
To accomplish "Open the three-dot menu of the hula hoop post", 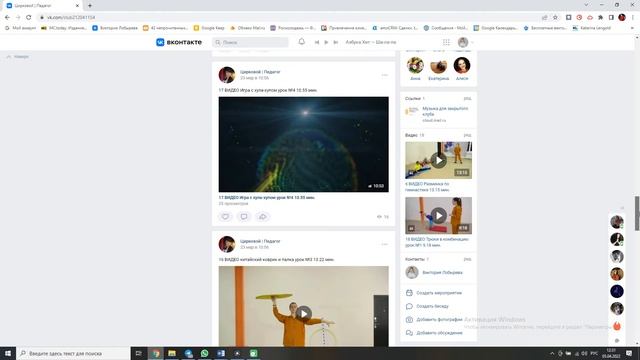I will [384, 75].
